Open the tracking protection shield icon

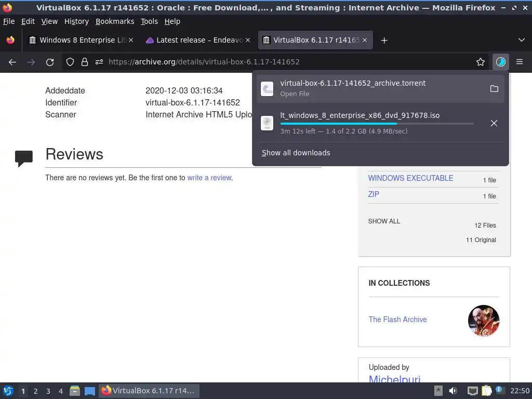[x=70, y=62]
